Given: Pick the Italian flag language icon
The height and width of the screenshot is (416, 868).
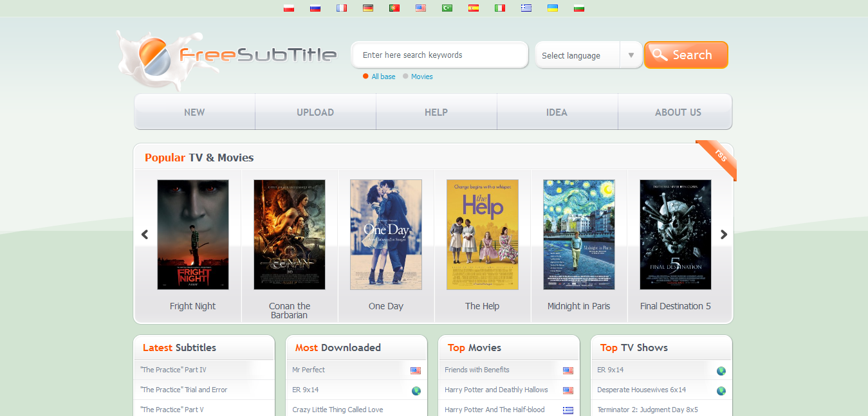Looking at the screenshot, I should pyautogui.click(x=500, y=8).
